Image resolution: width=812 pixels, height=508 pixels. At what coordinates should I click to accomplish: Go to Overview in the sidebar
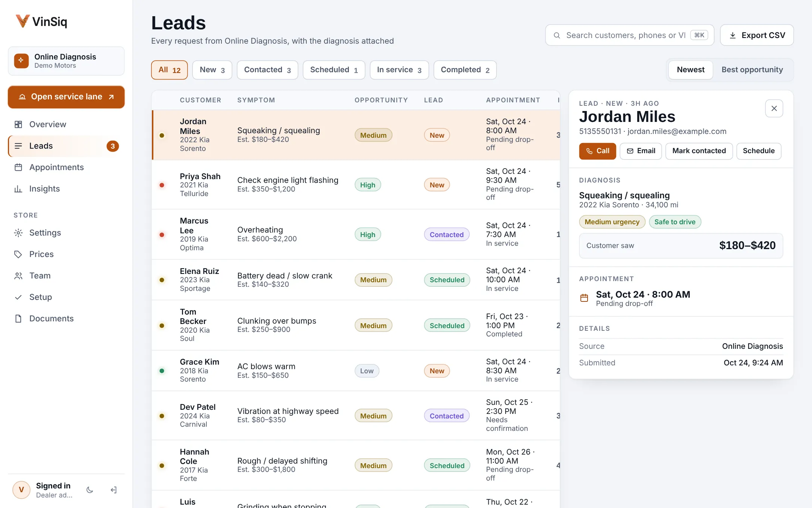click(x=66, y=124)
